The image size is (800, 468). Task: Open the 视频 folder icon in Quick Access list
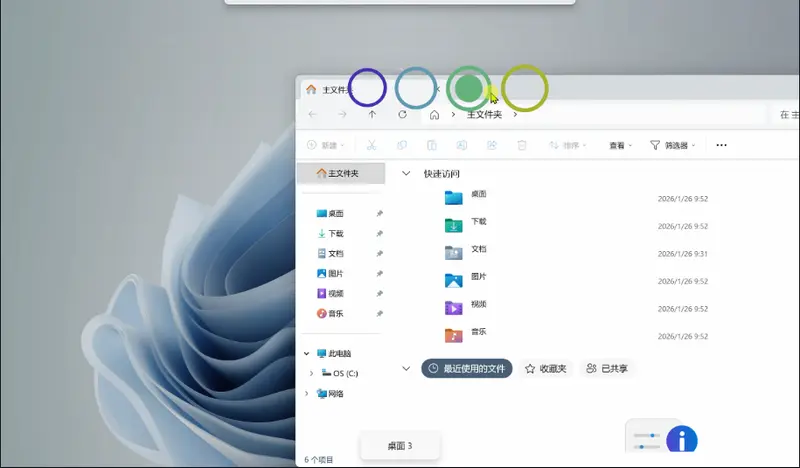(x=454, y=308)
